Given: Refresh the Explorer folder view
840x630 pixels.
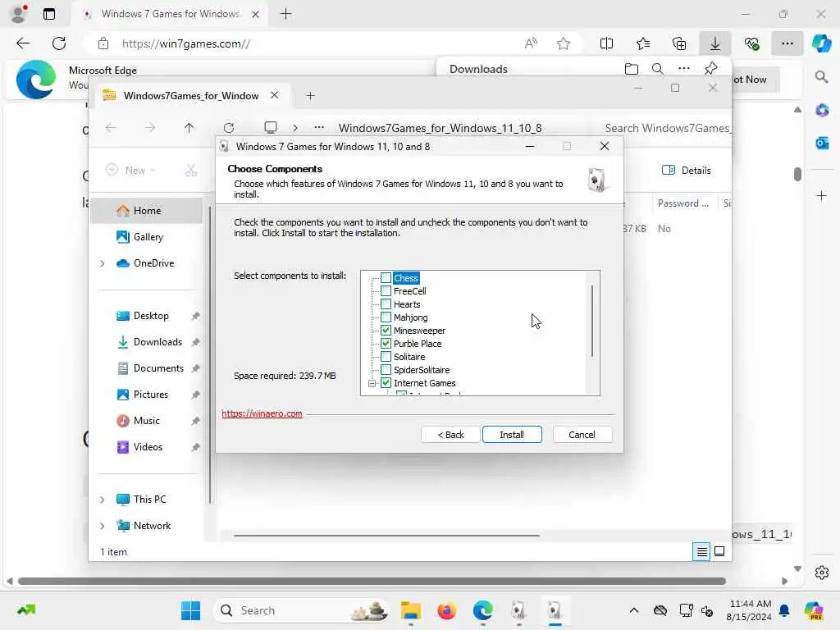Looking at the screenshot, I should click(x=229, y=128).
